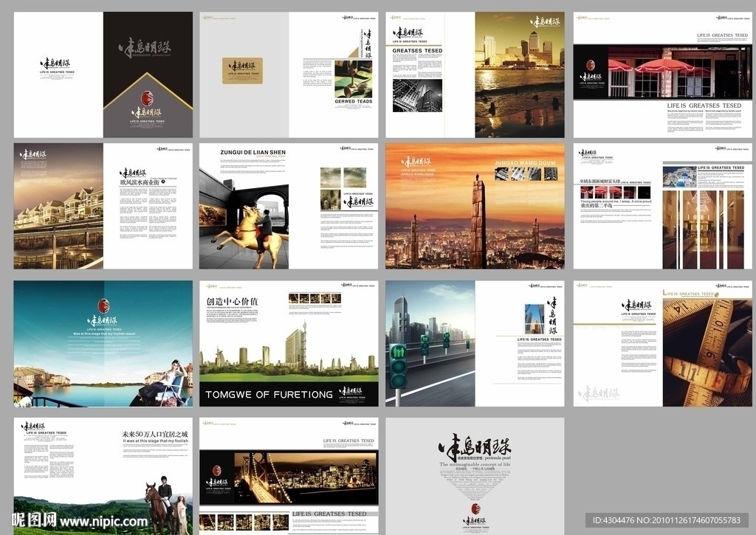
Task: Select the gold card logo emblem
Action: coord(243,69)
